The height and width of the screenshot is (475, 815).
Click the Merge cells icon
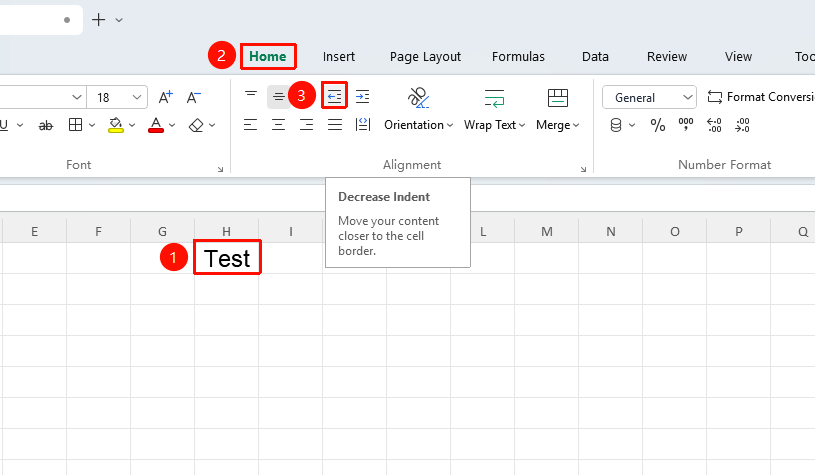558,98
